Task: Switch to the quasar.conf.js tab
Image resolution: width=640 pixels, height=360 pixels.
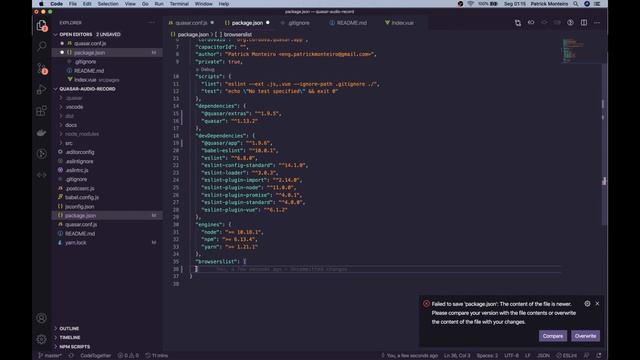Action: pos(191,23)
